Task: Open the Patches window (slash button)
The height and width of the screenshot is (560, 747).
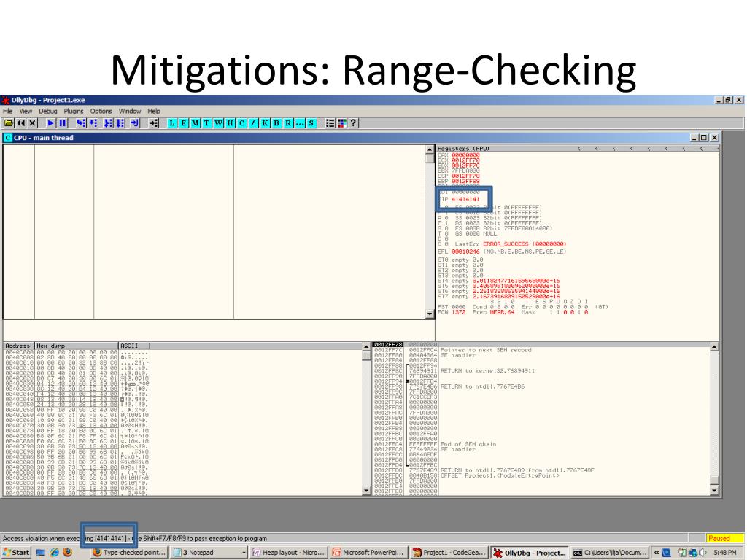Action: tap(253, 122)
